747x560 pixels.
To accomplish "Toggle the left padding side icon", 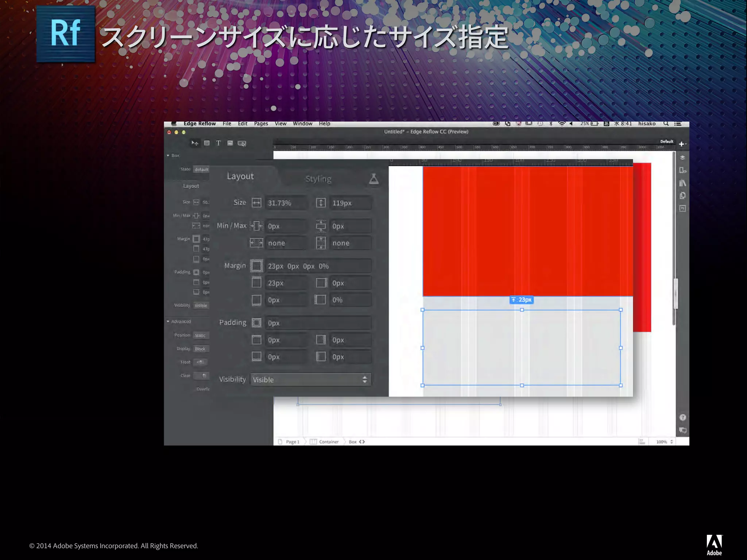I will 321,357.
